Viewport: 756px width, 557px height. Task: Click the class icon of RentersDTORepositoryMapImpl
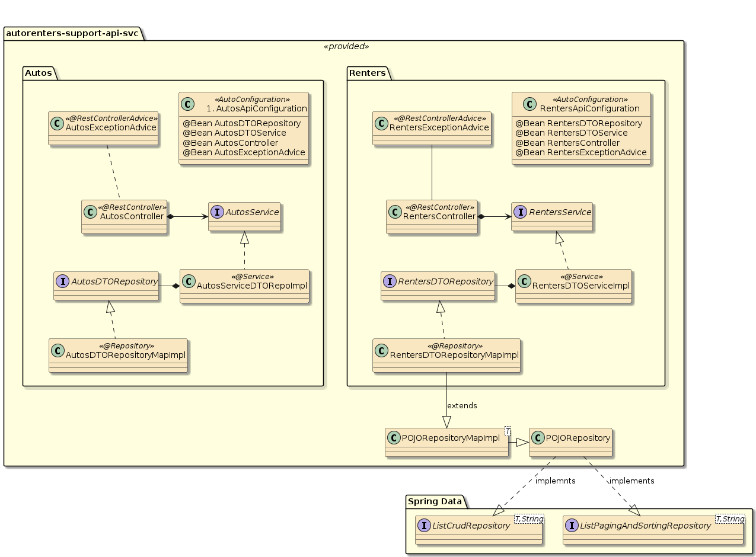click(382, 350)
